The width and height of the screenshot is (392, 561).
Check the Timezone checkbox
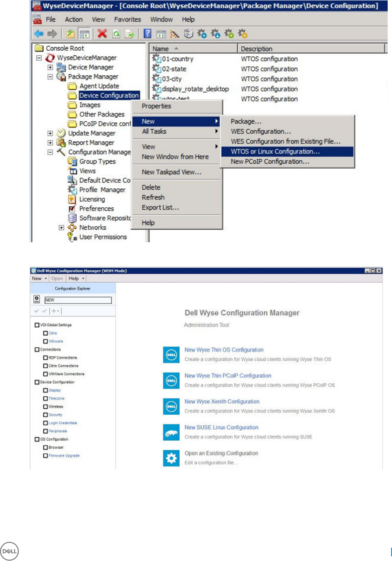(46, 398)
